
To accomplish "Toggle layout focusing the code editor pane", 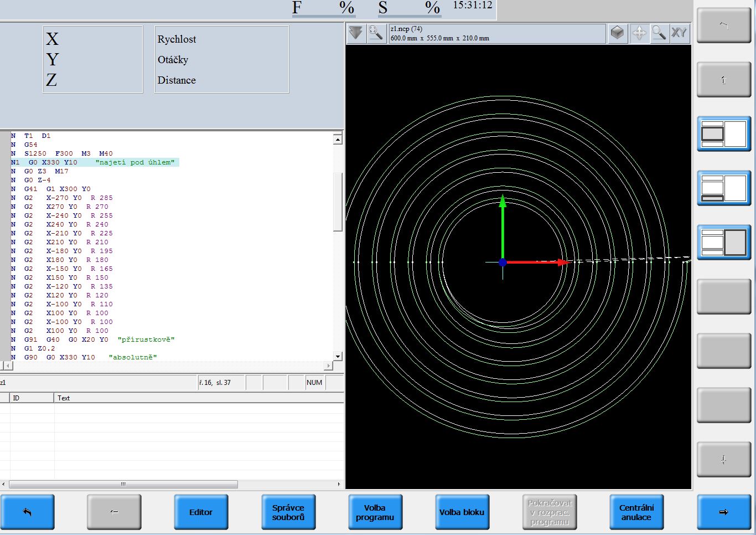I will 723,134.
